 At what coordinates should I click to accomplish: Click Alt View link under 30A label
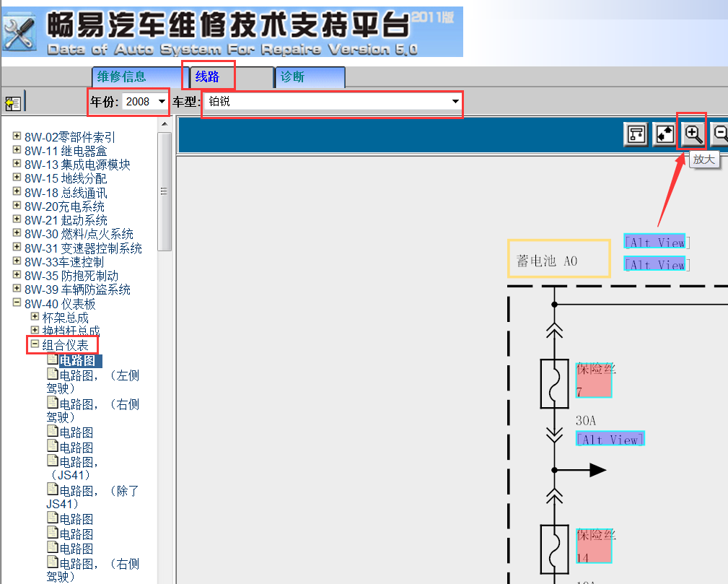(610, 439)
